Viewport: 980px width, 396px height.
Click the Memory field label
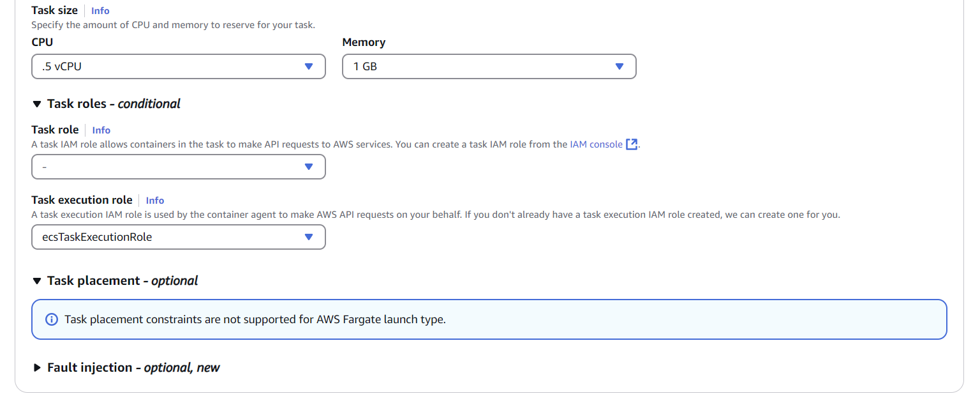point(364,42)
